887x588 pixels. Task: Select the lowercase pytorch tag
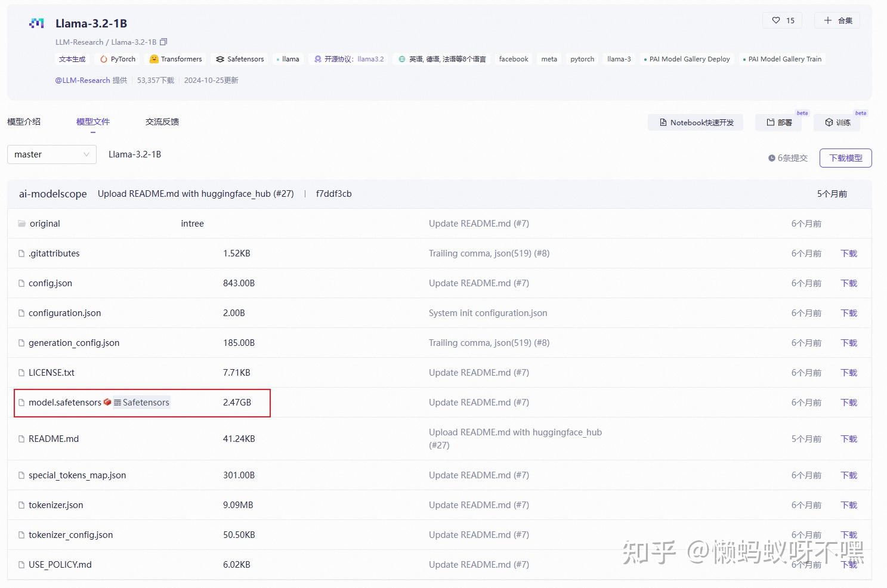pos(582,59)
